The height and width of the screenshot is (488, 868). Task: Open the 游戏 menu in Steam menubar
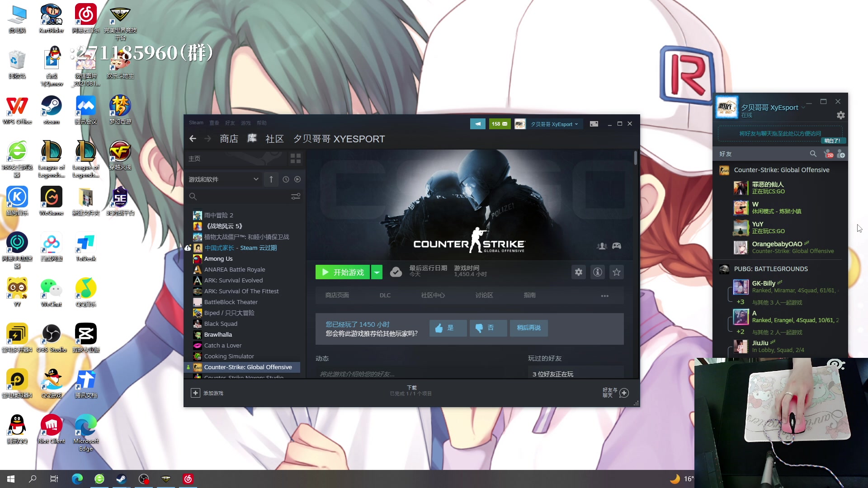(246, 123)
